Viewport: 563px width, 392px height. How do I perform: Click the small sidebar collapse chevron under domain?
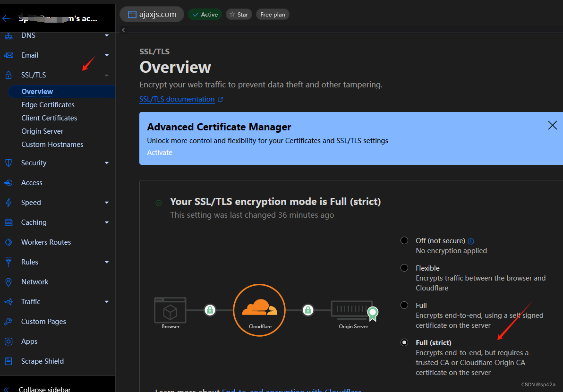tap(123, 30)
